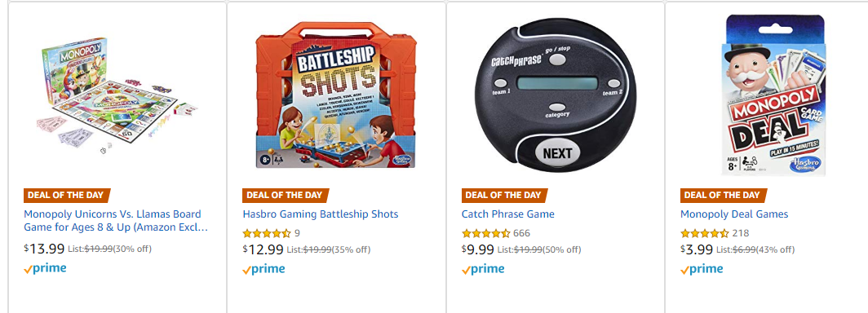868x313 pixels.
Task: Open Monopoly Deal card game image
Action: [x=774, y=95]
